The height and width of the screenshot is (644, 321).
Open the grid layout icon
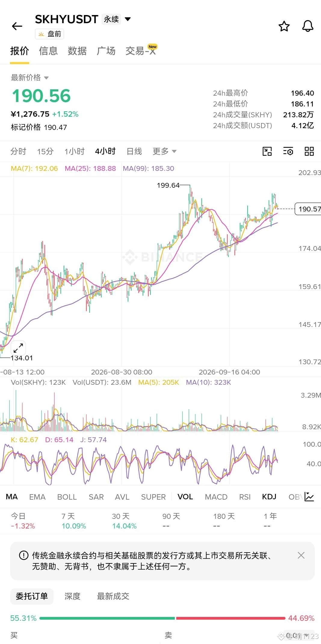click(x=309, y=151)
